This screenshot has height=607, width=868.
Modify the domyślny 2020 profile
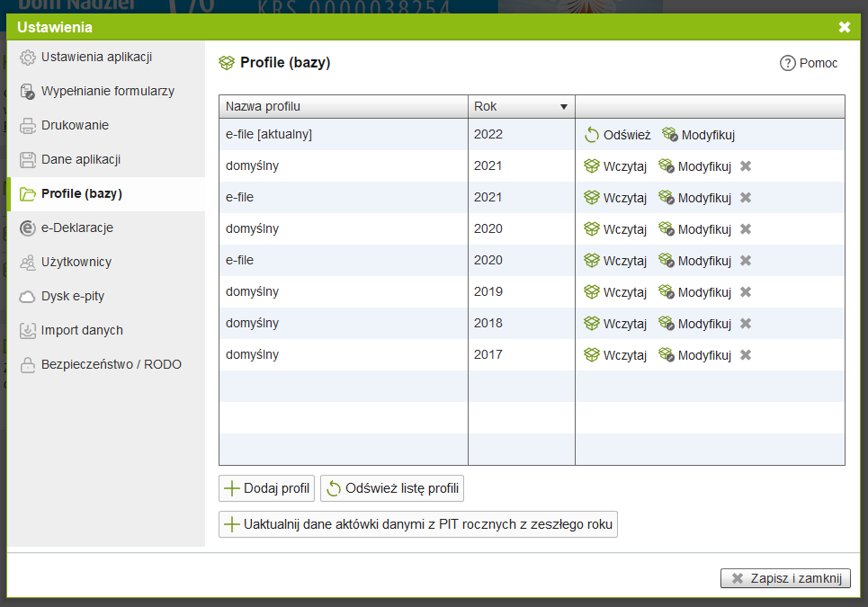694,229
